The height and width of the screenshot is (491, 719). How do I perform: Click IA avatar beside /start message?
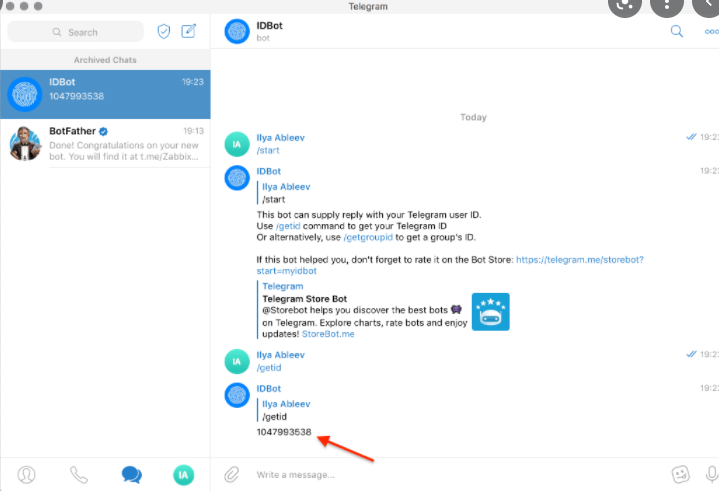click(237, 144)
